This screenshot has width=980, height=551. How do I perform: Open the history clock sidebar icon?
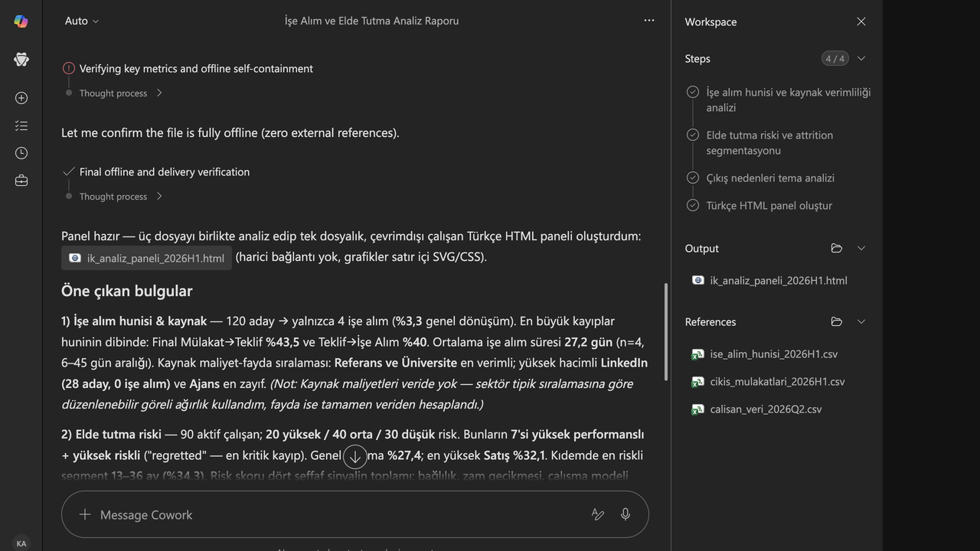(21, 153)
